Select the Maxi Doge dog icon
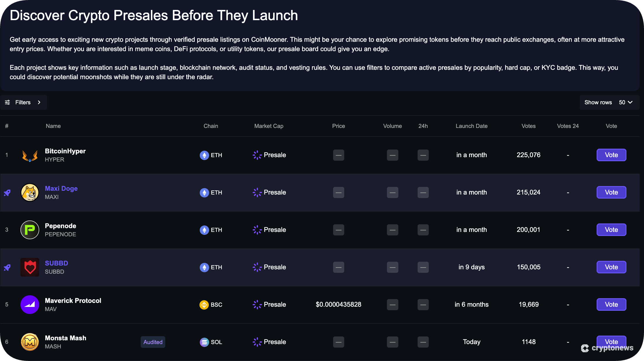644x361 pixels. 30,192
